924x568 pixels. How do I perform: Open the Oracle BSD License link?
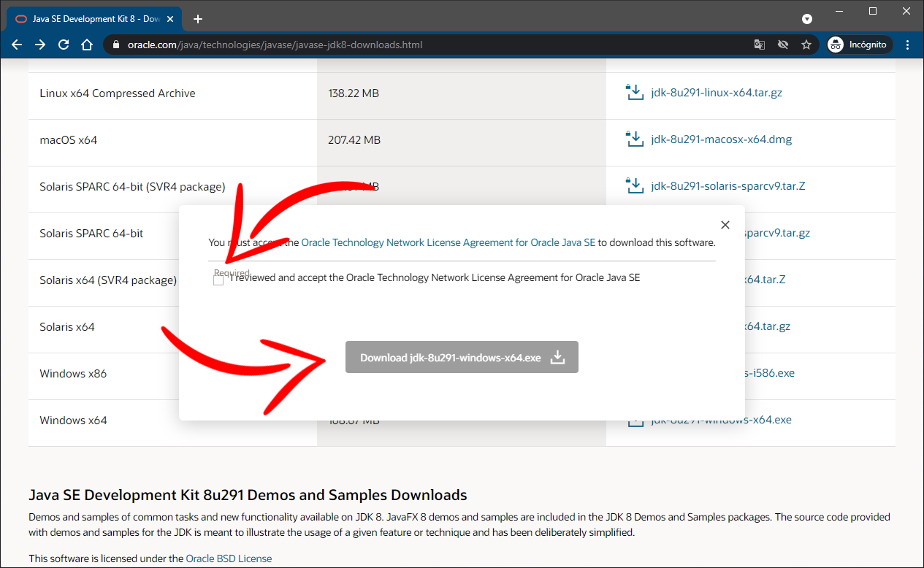[x=229, y=559]
